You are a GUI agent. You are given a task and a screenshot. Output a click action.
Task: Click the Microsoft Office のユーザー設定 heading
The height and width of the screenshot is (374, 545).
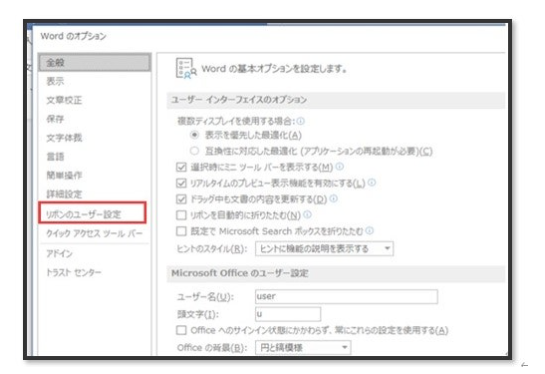[240, 273]
